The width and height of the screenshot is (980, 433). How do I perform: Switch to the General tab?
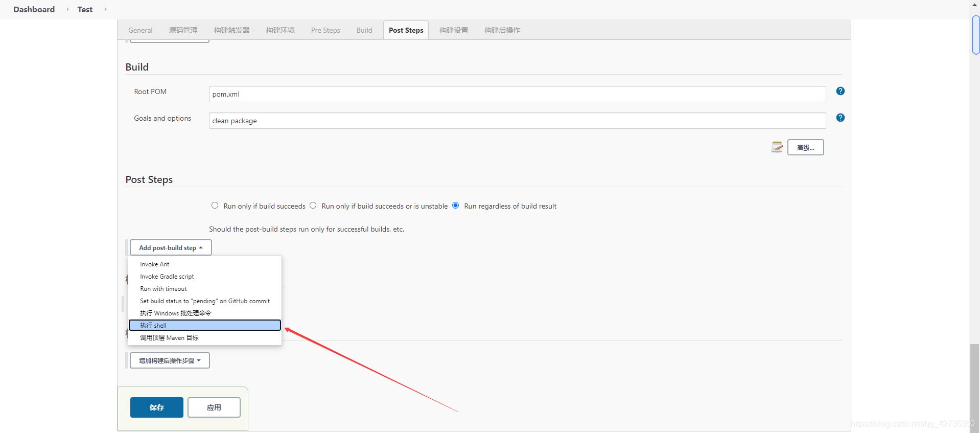141,30
